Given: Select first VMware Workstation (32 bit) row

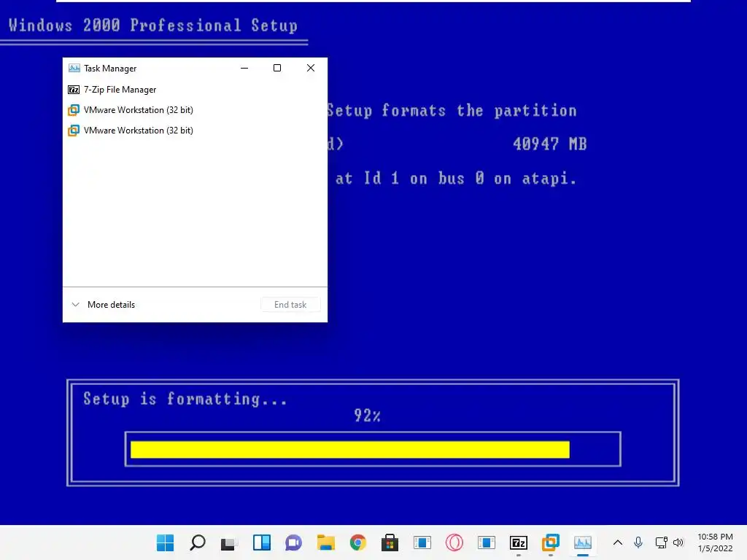Looking at the screenshot, I should tap(195, 110).
